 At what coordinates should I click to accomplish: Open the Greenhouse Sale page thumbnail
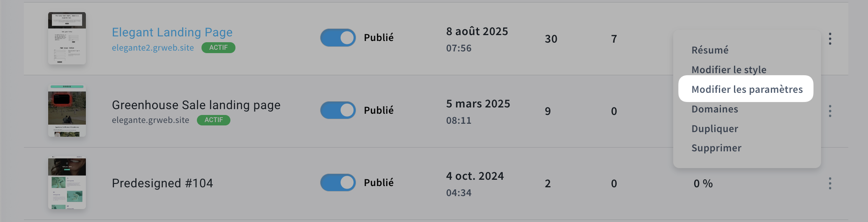67,111
